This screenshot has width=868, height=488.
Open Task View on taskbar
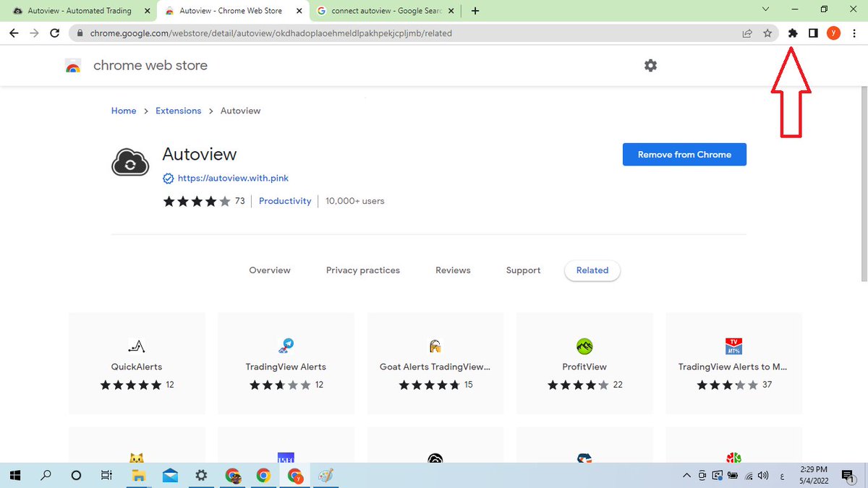pyautogui.click(x=106, y=475)
